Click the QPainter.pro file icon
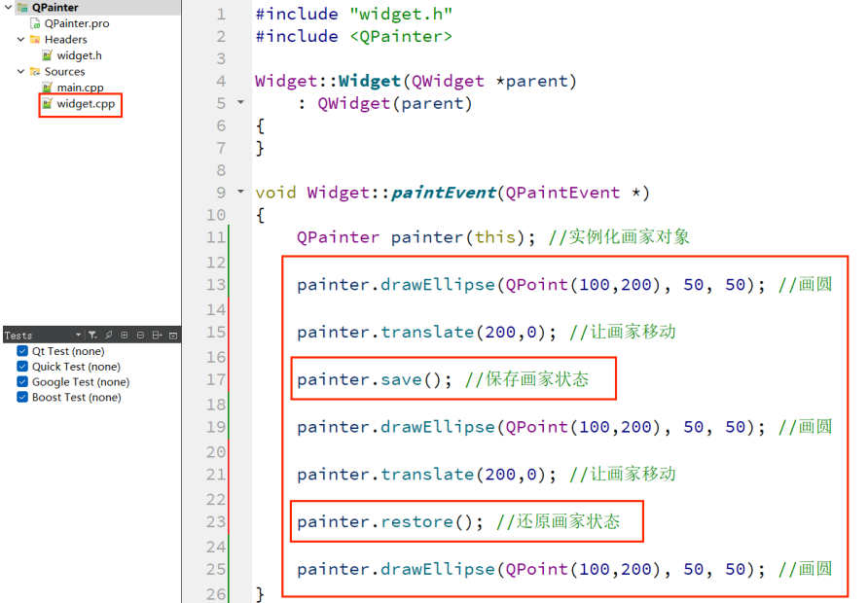The width and height of the screenshot is (868, 603). coord(35,23)
